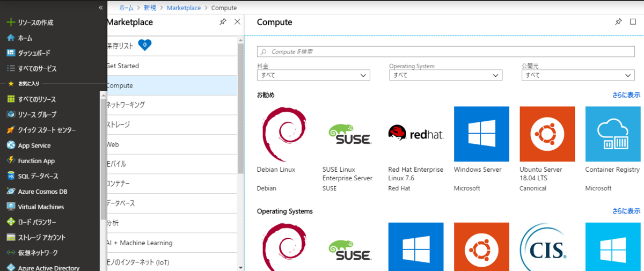
Task: Close the Marketplace blade
Action: click(237, 22)
